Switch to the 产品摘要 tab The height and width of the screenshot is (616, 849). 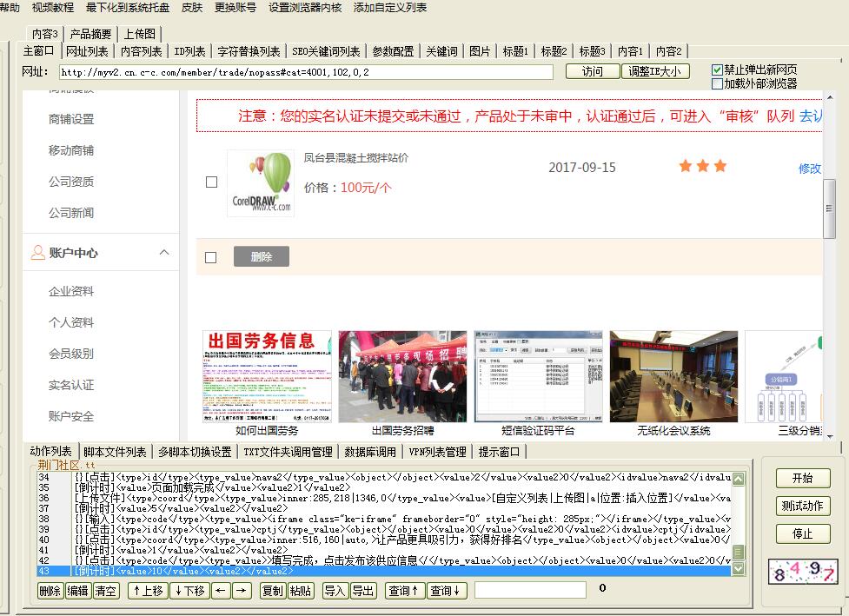pos(90,34)
